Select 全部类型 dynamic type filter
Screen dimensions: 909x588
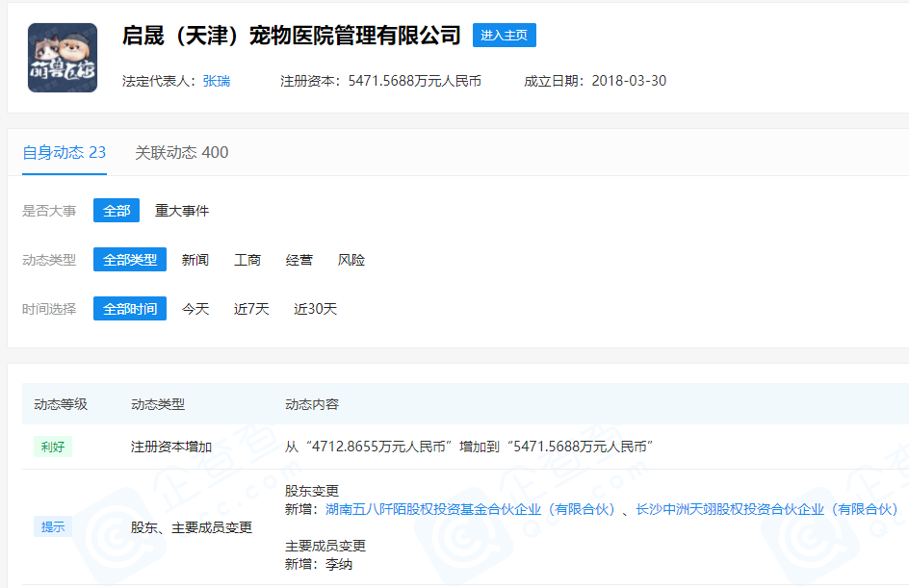(x=130, y=260)
